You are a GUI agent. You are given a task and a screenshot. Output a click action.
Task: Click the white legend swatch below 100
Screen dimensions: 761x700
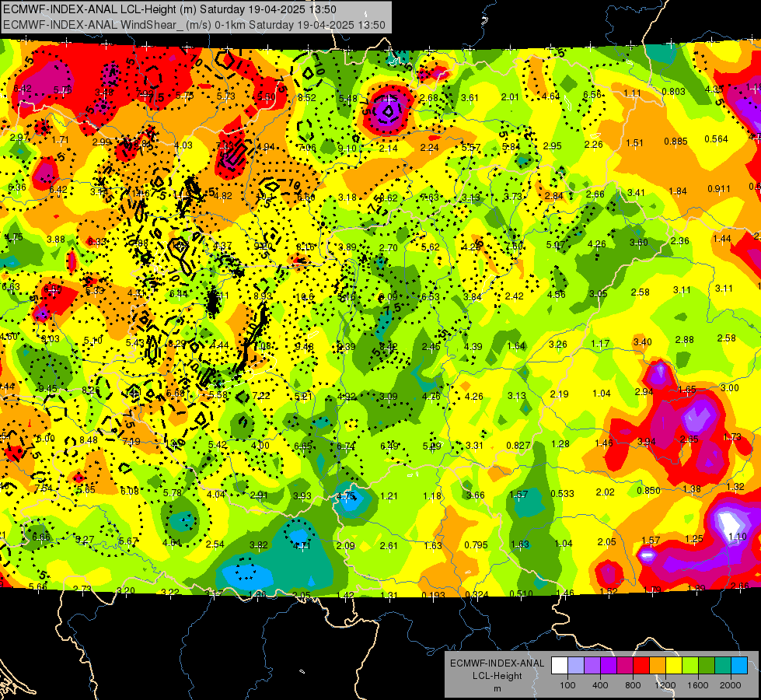(x=560, y=666)
